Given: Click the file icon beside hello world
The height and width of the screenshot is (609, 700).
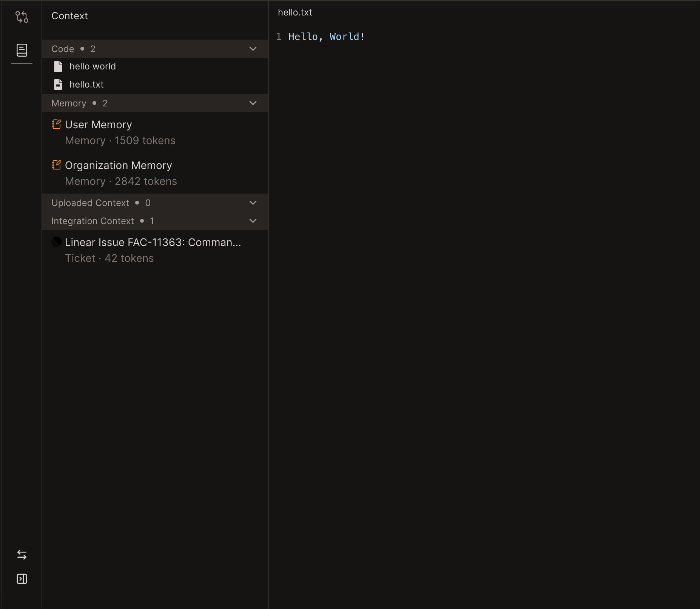Looking at the screenshot, I should click(x=58, y=66).
